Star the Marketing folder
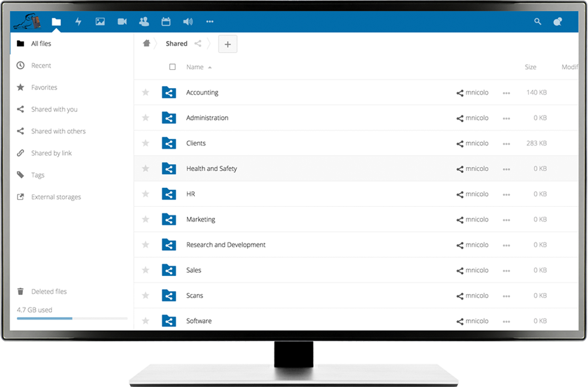Viewport: 588px width, 387px height. (145, 219)
